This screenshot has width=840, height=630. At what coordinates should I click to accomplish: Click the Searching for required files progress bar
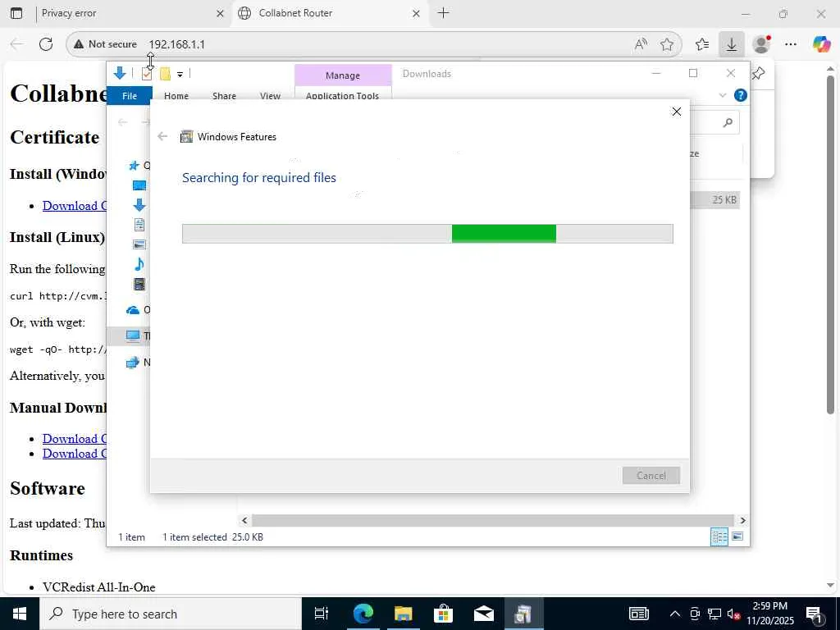pyautogui.click(x=427, y=234)
